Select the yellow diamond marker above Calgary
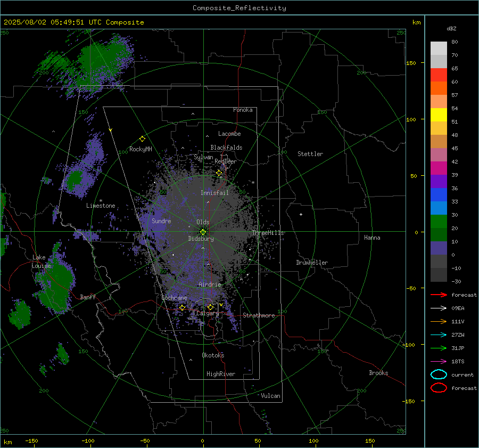Screen dimensions: 479x448 coord(210,307)
